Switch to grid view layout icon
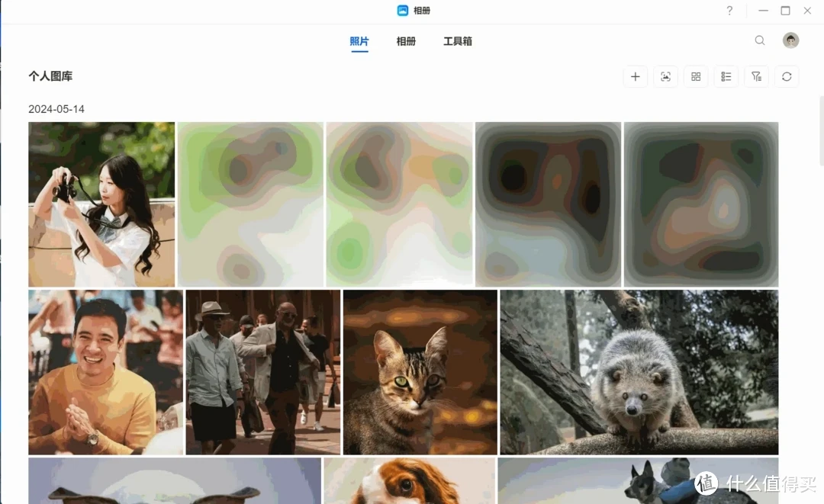This screenshot has width=824, height=504. pos(696,77)
